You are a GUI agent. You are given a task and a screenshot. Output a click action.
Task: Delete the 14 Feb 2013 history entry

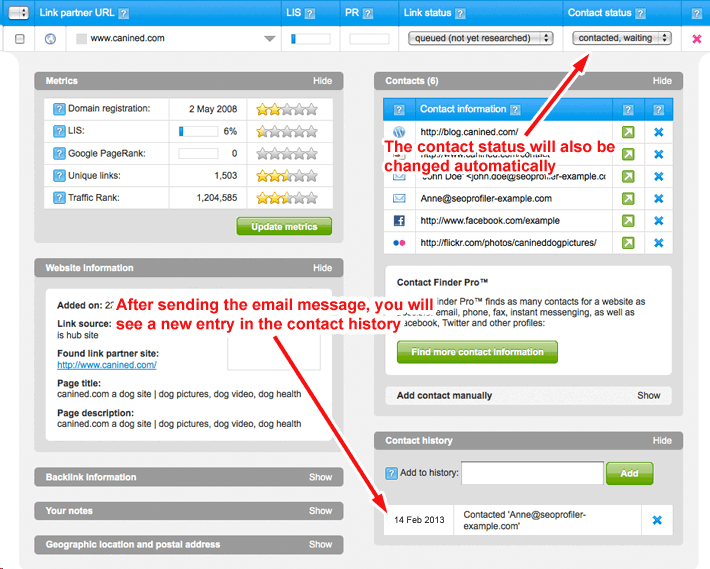657,520
